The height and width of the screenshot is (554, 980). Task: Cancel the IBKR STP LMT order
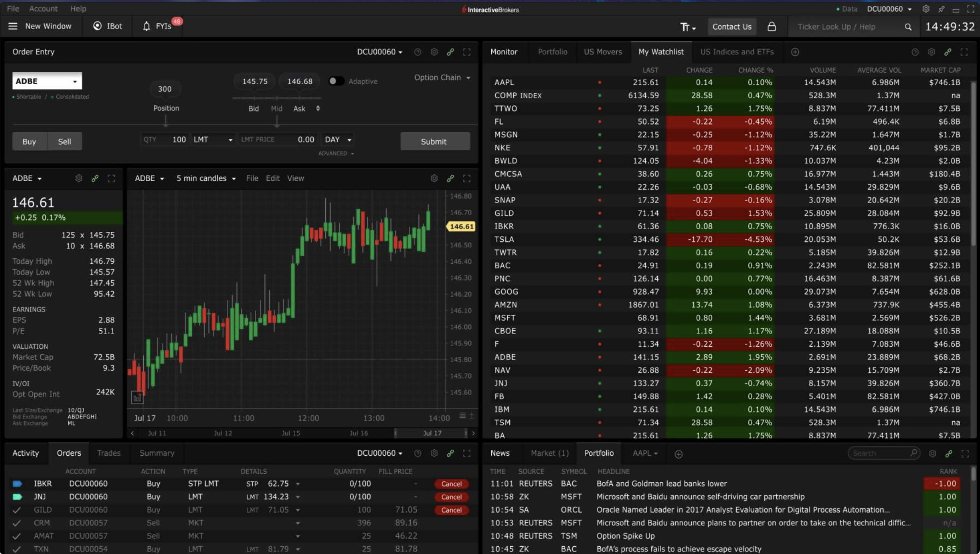(451, 484)
